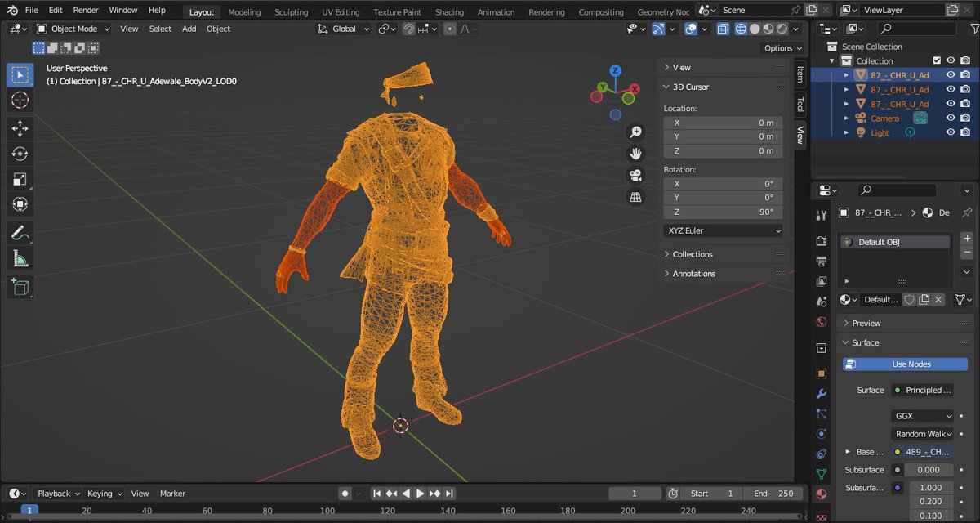Select the Select Box tool
980x523 pixels.
20,75
